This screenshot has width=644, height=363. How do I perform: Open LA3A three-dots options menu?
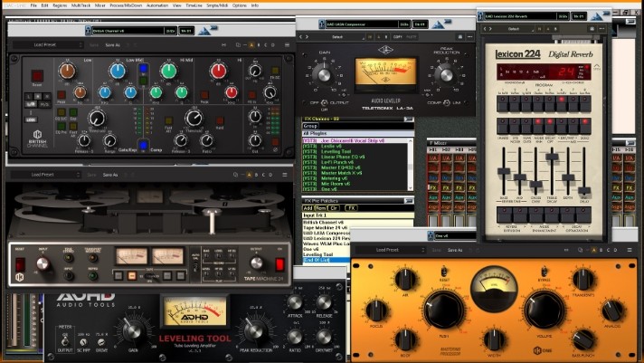coord(469,37)
